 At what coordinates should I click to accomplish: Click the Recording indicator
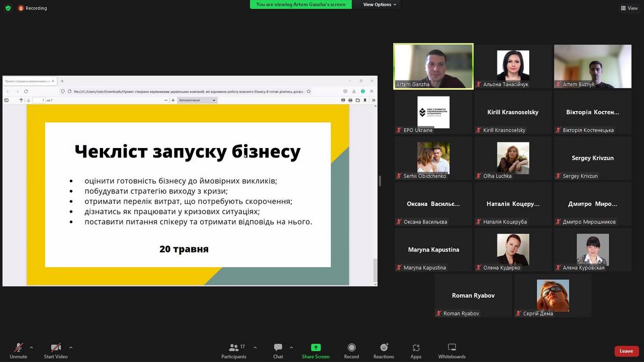tap(32, 8)
